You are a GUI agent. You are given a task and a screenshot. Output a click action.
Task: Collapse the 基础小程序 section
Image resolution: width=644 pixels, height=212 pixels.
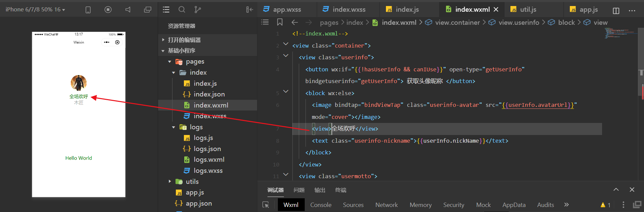tap(207, 51)
